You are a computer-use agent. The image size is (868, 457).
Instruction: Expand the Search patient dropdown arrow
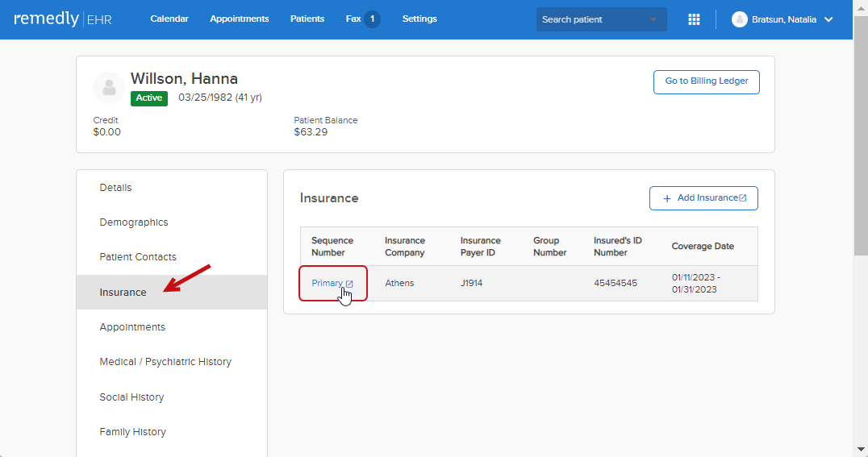tap(653, 19)
